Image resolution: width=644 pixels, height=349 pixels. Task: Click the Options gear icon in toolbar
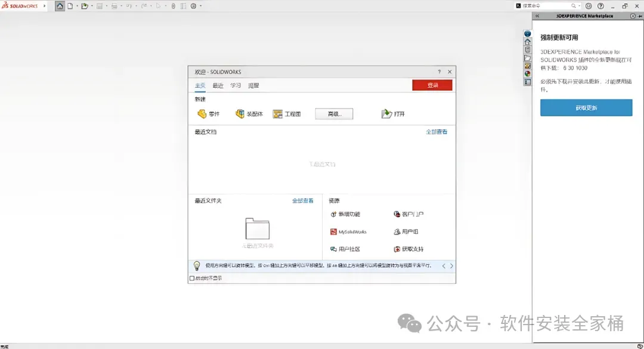(x=193, y=6)
